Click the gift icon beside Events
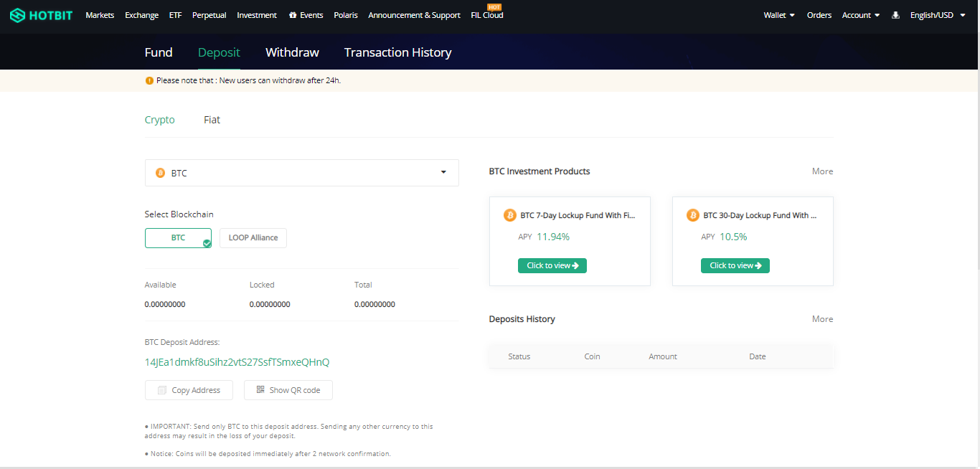The height and width of the screenshot is (469, 980). coord(292,15)
